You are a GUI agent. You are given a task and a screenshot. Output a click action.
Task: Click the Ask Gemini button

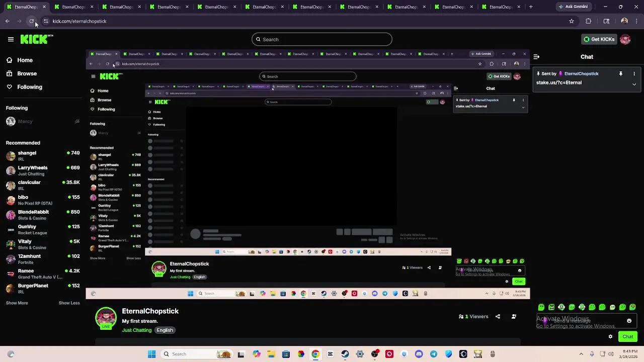[x=573, y=7]
